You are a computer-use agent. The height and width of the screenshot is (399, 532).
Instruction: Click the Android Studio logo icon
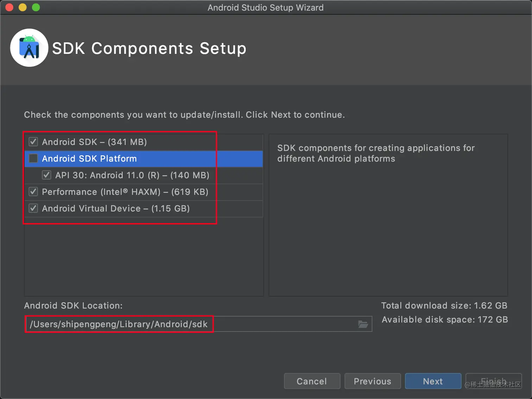pyautogui.click(x=29, y=48)
